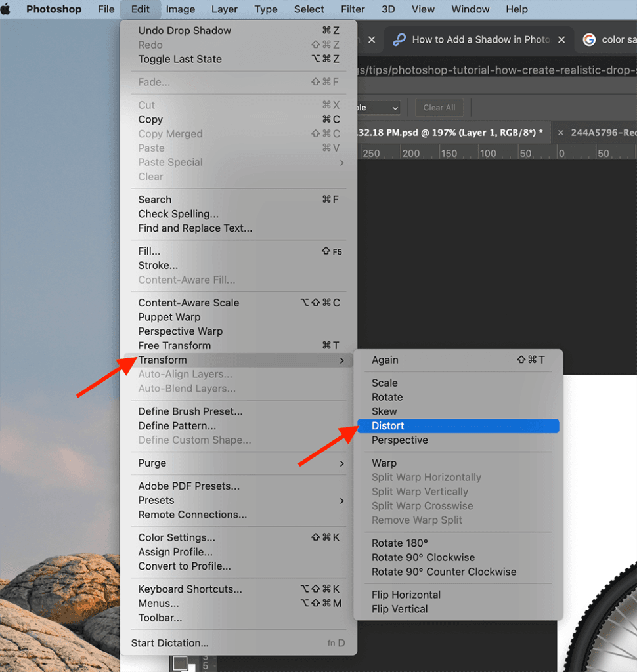Choose Flip Vertical
The width and height of the screenshot is (637, 672).
pyautogui.click(x=458, y=609)
